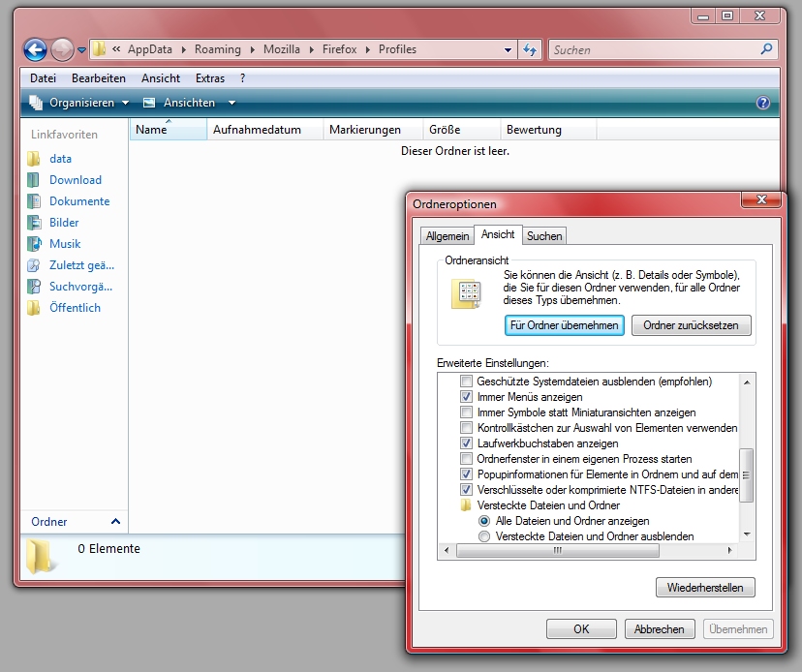Switch to the Suchen tab in Ordneroptionen
This screenshot has height=672, width=802.
click(544, 235)
